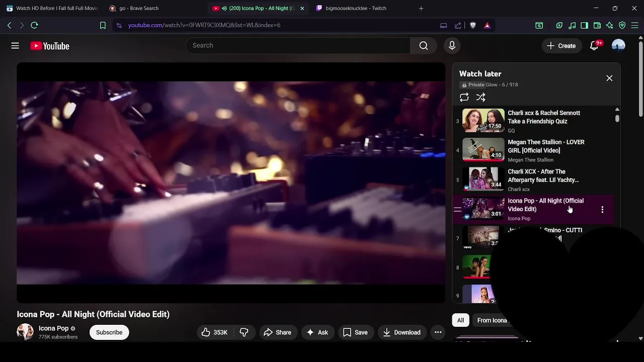
Task: Click the video player frame
Action: click(x=231, y=183)
